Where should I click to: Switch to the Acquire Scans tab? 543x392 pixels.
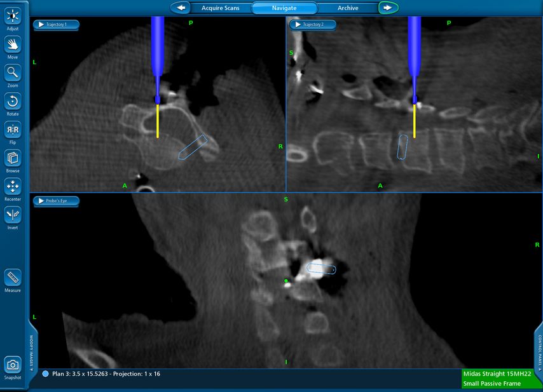(220, 8)
